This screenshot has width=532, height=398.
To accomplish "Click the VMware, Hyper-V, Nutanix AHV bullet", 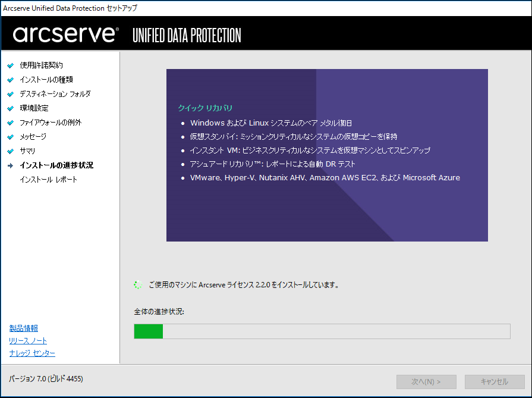I will pos(325,178).
